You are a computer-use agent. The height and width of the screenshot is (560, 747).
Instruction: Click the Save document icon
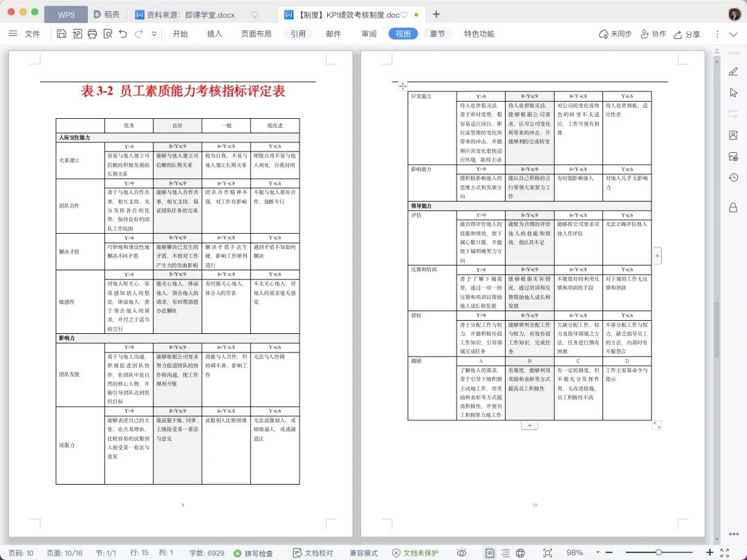[x=62, y=34]
